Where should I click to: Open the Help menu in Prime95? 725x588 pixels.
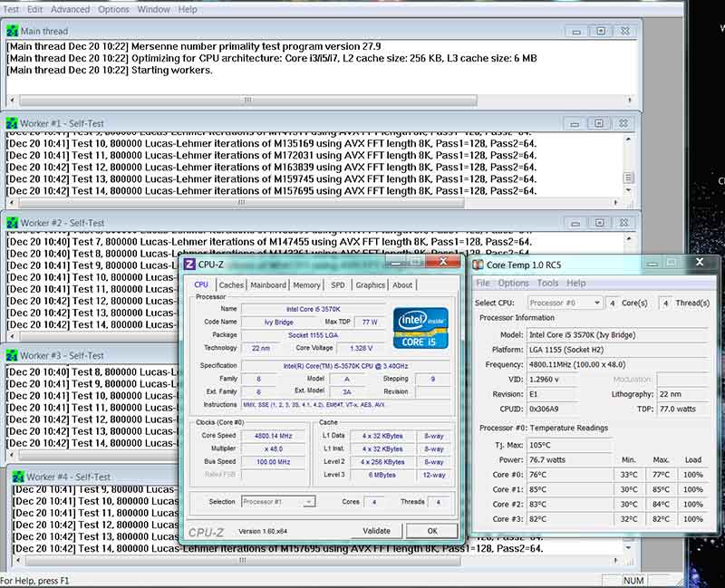(x=188, y=9)
